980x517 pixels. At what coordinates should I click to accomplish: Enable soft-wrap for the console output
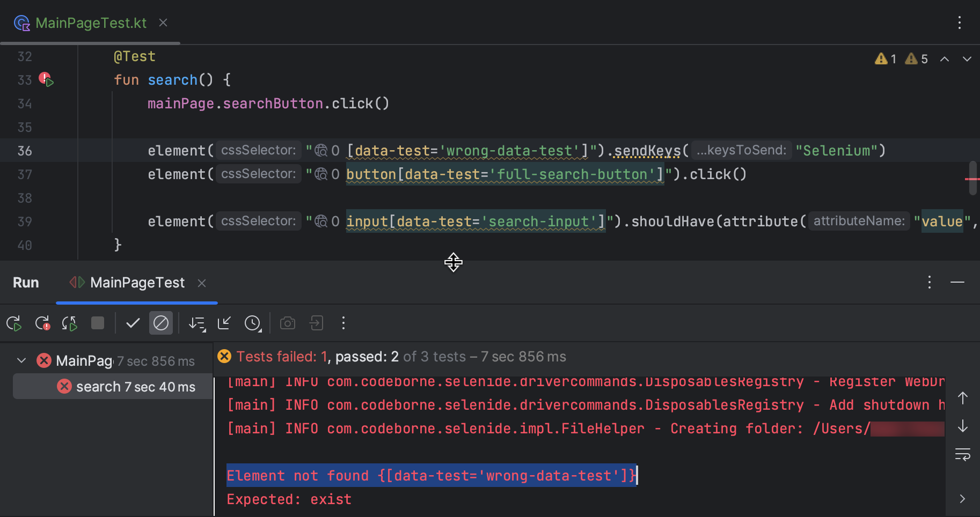963,454
